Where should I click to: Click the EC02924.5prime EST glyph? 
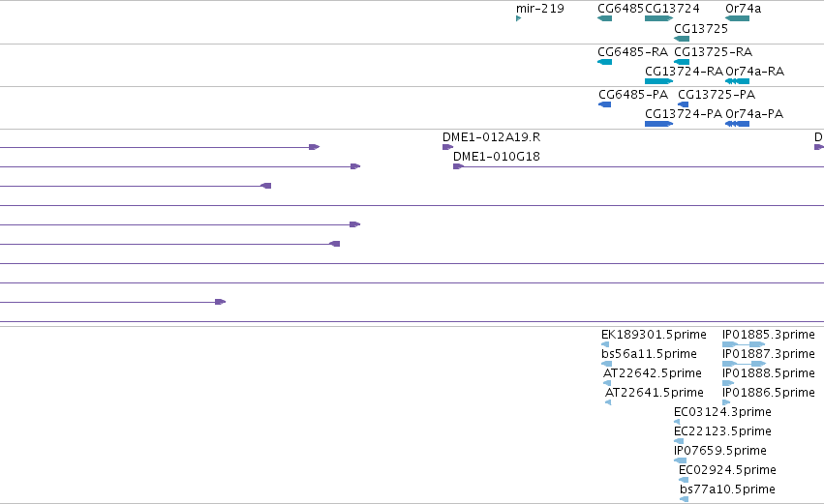point(684,481)
